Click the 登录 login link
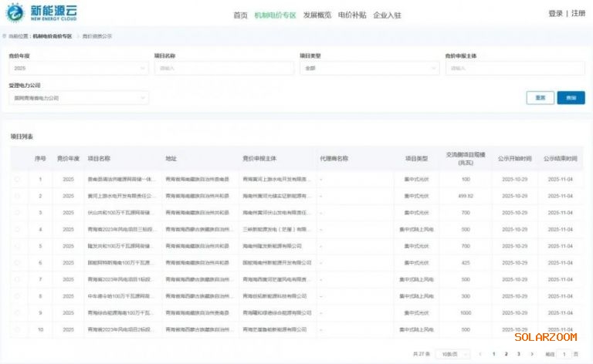593x364 pixels. click(555, 13)
